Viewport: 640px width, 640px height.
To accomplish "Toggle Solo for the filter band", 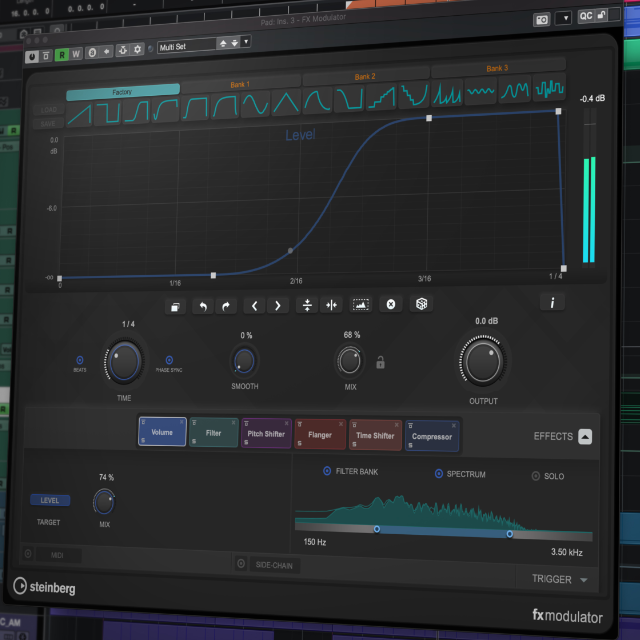I will tap(535, 476).
